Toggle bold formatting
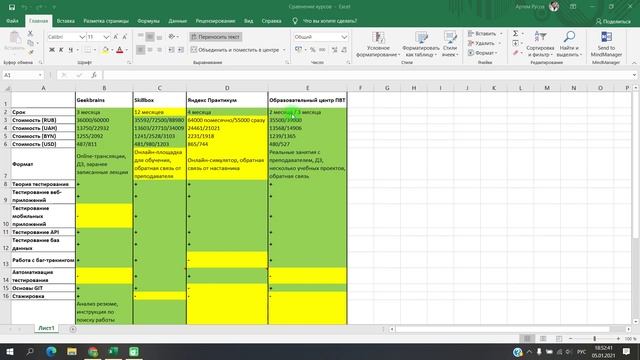This screenshot has height=360, width=640. pyautogui.click(x=52, y=50)
